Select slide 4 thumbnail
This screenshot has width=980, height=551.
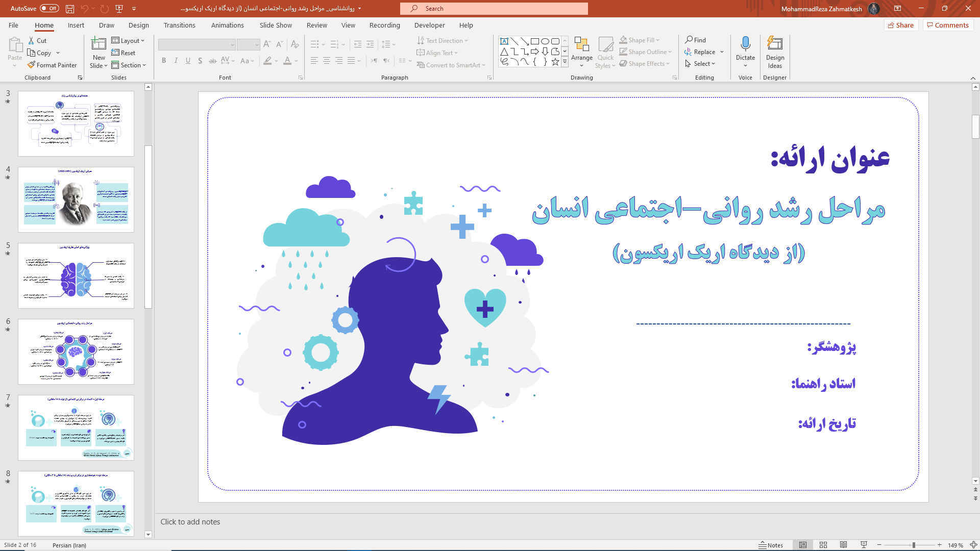click(x=76, y=199)
